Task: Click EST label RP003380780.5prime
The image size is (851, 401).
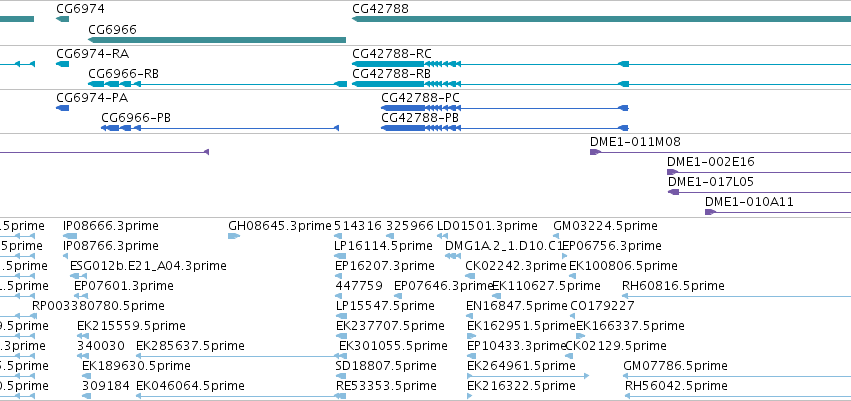Action: coord(98,306)
